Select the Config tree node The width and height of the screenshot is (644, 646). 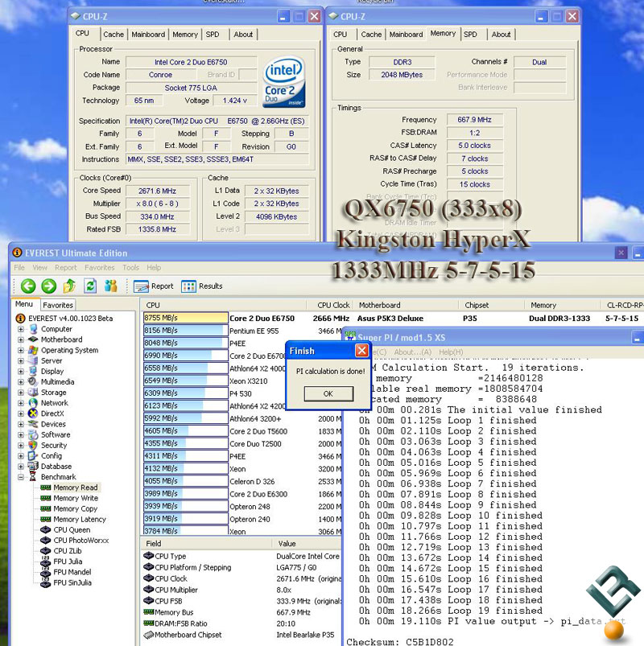point(52,455)
